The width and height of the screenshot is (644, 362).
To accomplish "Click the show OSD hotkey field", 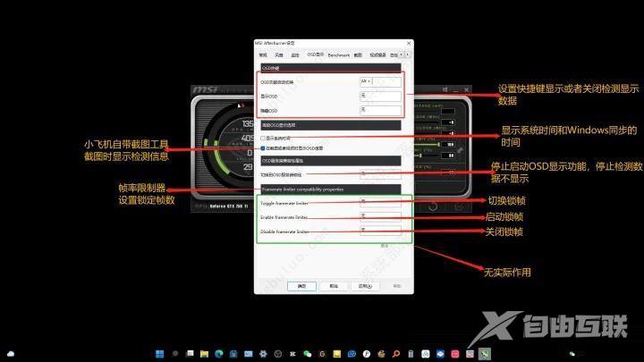I will (380, 96).
